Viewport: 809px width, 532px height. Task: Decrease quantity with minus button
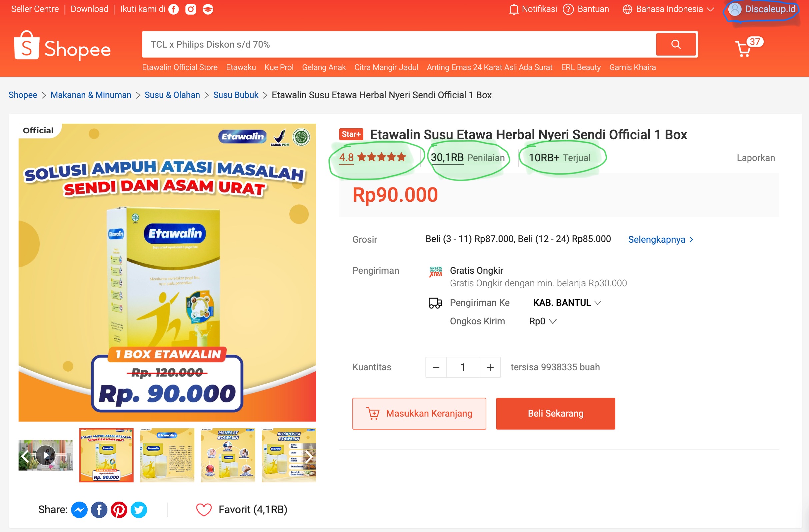[436, 367]
